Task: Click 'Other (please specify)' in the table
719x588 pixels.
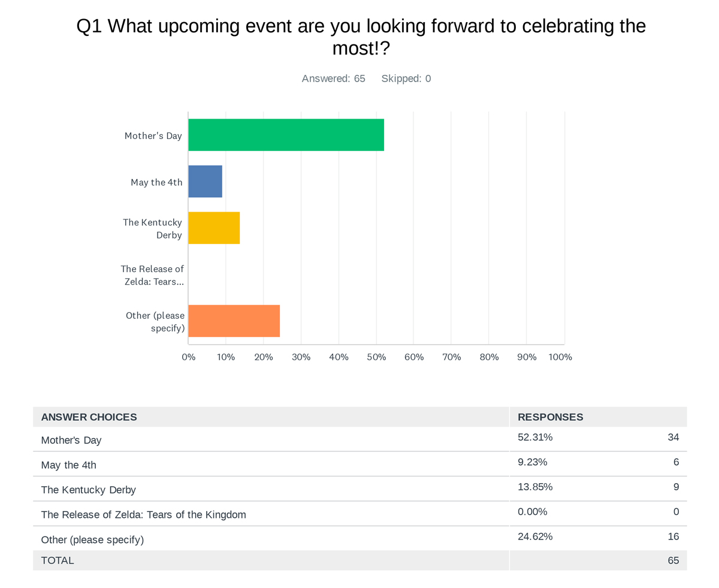Action: click(92, 540)
